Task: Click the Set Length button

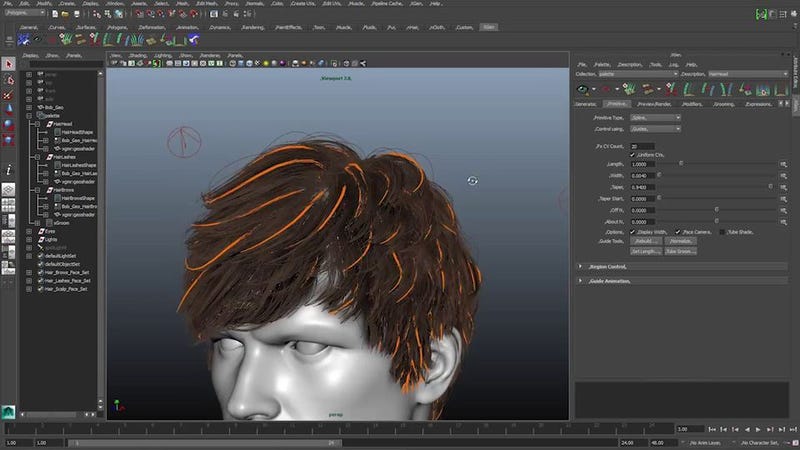Action: point(645,252)
